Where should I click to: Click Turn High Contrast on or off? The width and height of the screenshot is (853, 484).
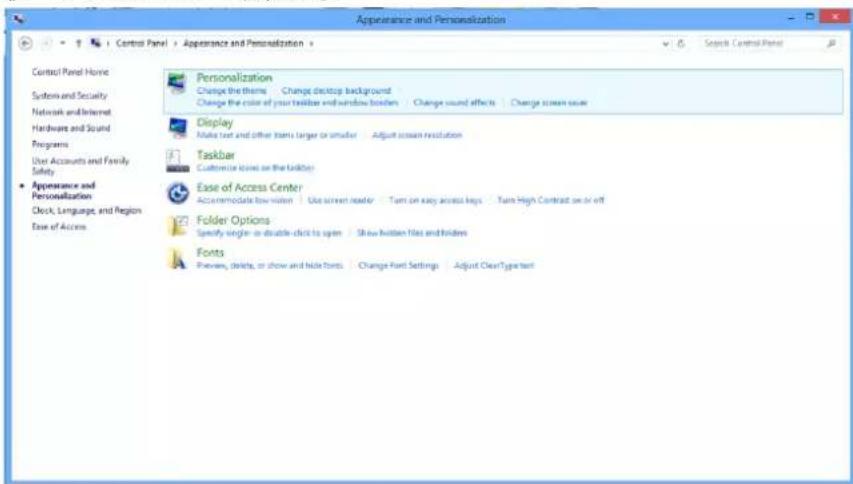(x=551, y=200)
